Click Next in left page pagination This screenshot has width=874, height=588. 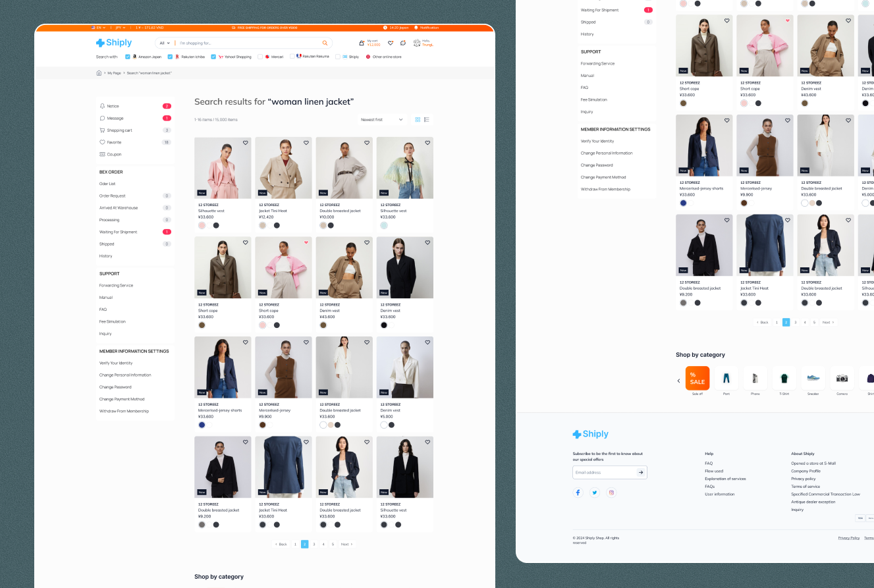click(346, 545)
